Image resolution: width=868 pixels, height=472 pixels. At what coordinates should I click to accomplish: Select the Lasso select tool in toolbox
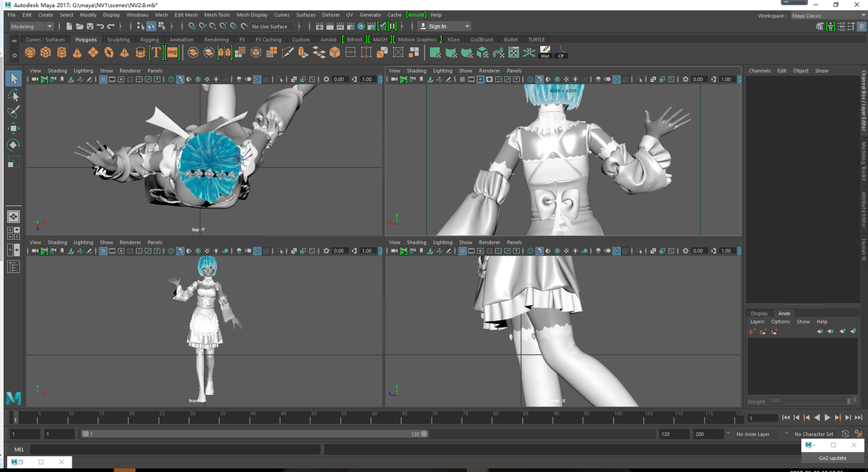14,95
